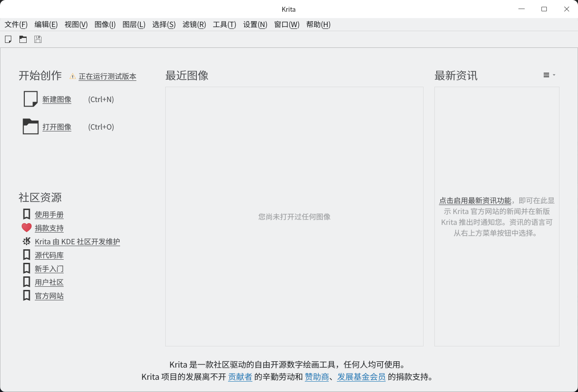Click the KDE logo icon
Image resolution: width=578 pixels, height=392 pixels.
pos(27,241)
